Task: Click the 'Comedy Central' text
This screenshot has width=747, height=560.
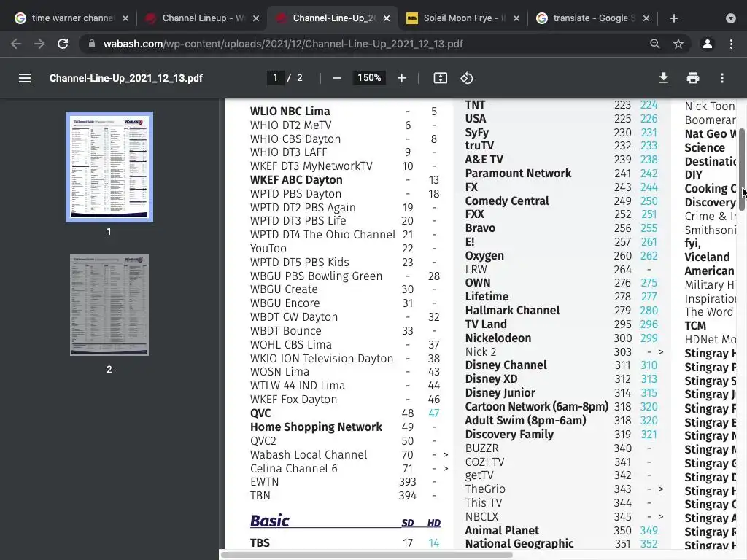Action: click(507, 201)
